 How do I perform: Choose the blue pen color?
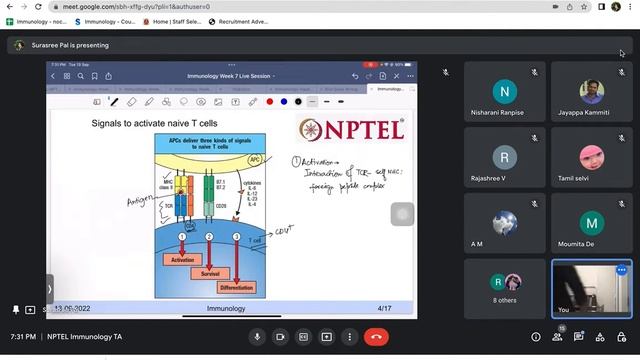284,102
